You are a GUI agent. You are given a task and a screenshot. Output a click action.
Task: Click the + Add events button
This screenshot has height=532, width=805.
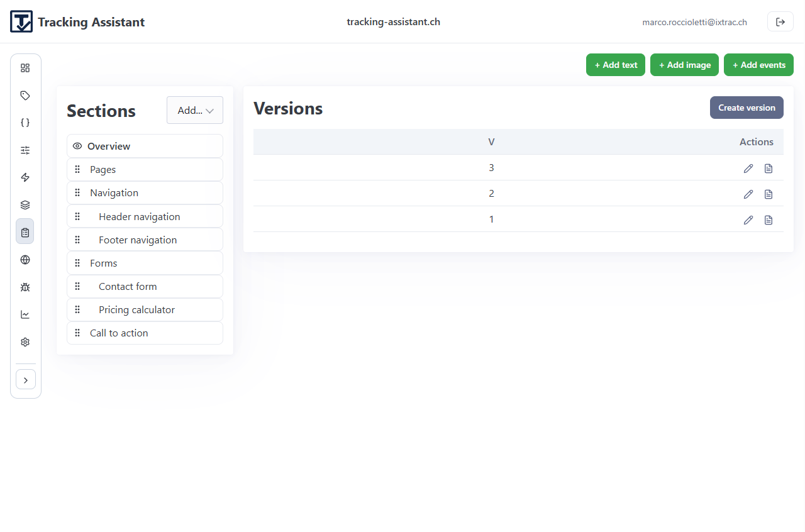pos(758,65)
